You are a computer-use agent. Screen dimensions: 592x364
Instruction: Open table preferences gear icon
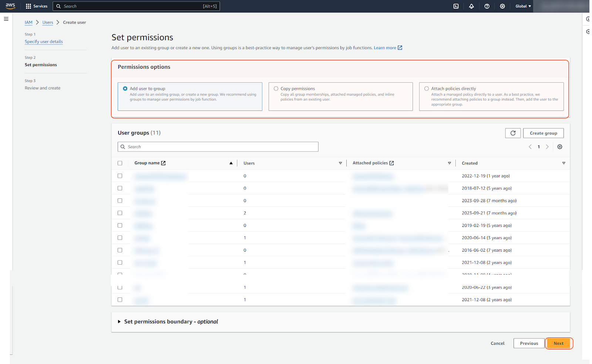click(x=559, y=147)
